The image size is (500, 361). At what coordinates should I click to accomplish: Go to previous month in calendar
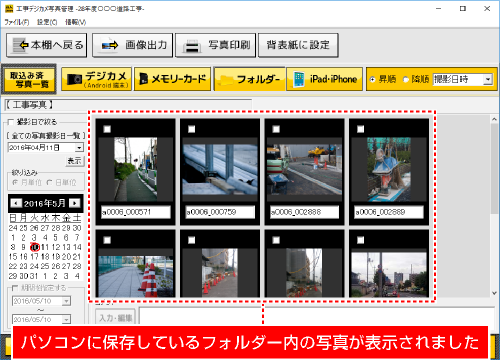(x=16, y=203)
